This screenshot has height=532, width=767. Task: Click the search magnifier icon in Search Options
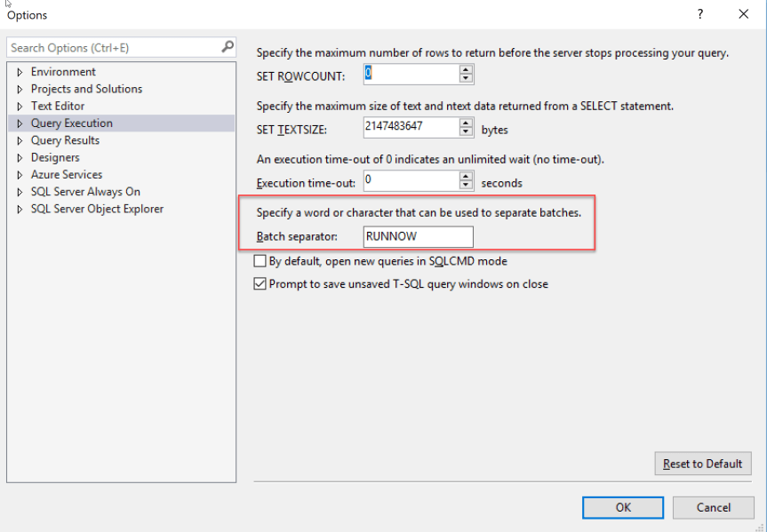tap(228, 47)
